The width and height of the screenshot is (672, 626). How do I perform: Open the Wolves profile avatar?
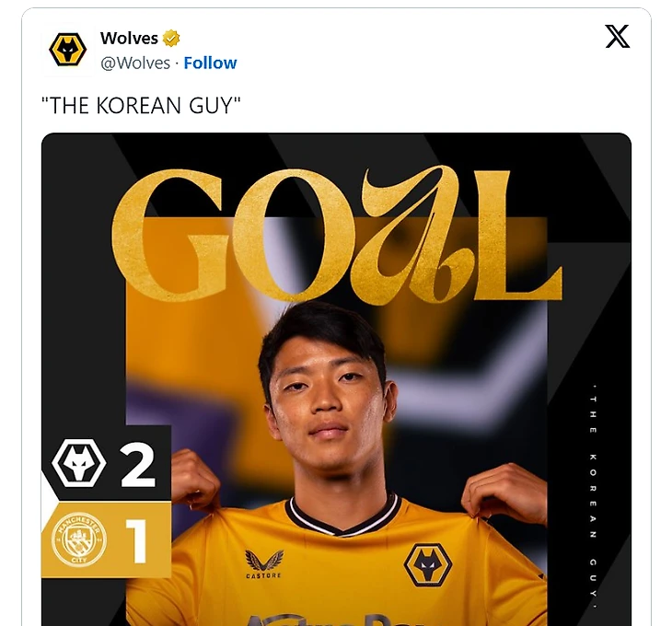coord(68,50)
